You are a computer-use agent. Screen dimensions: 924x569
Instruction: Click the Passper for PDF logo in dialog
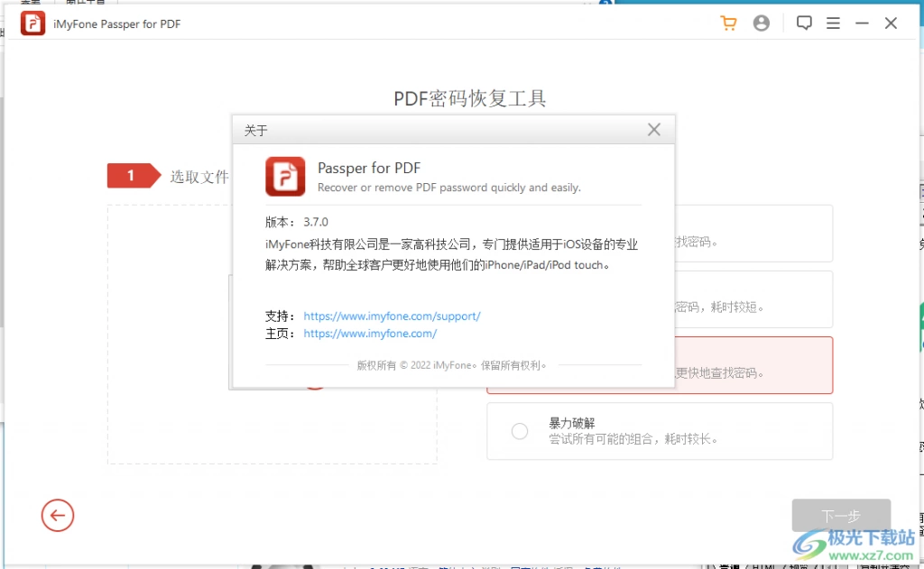click(x=285, y=176)
